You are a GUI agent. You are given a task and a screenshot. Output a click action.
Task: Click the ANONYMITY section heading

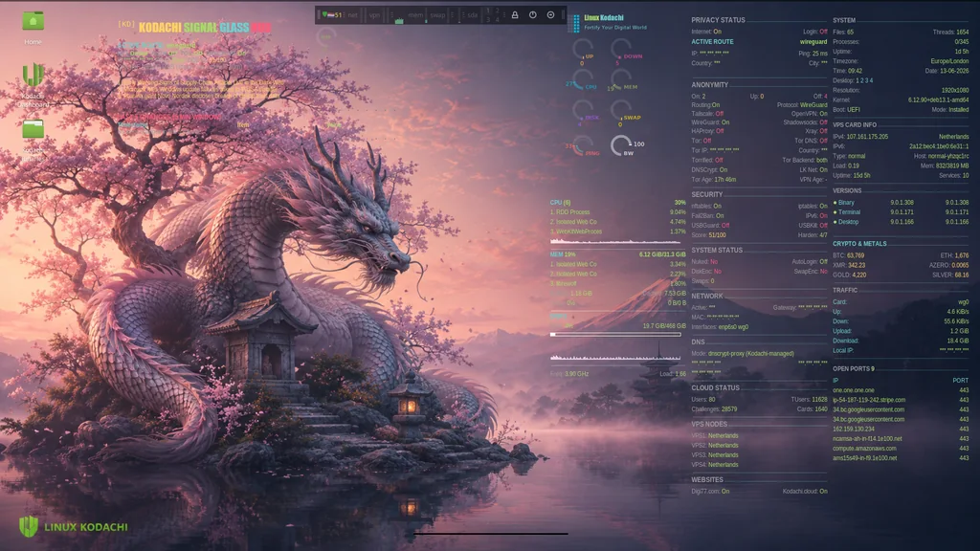(709, 85)
